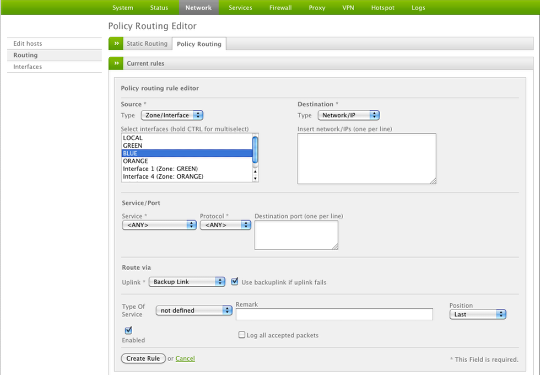Enable 'Log all accepted packets' checkbox

pyautogui.click(x=242, y=335)
